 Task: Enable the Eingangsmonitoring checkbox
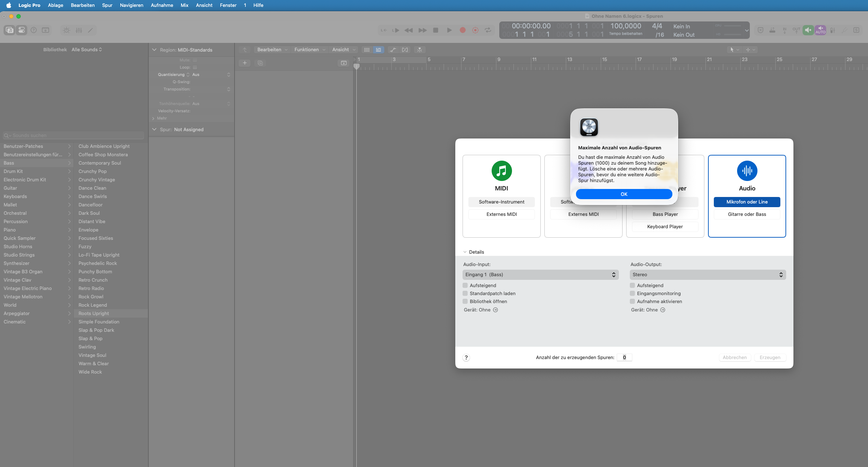[632, 293]
